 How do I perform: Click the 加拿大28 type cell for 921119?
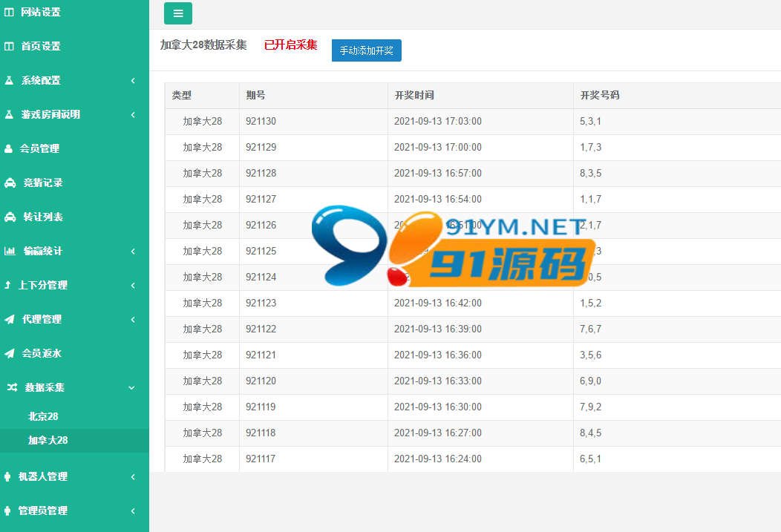tap(202, 407)
